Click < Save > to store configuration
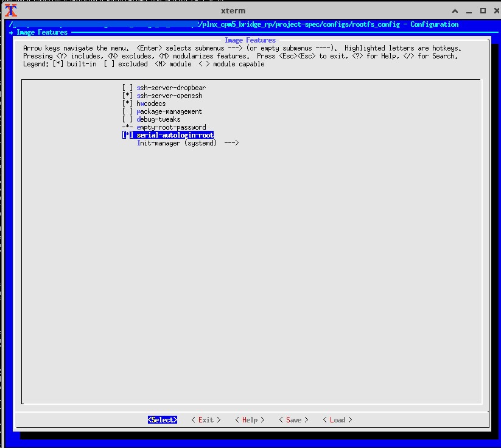This screenshot has width=501, height=448. [293, 420]
